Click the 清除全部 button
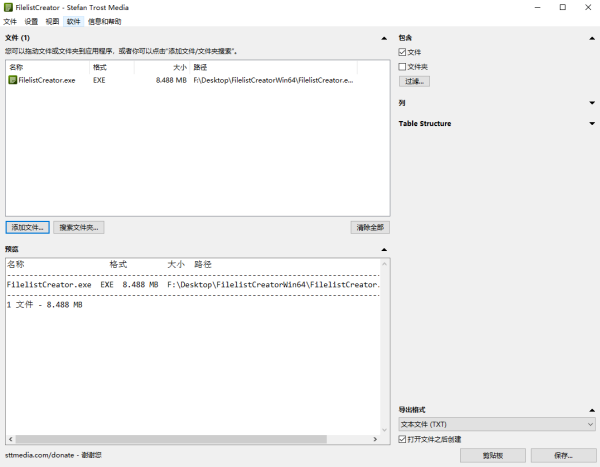Viewport: 600px width, 467px height. [370, 227]
